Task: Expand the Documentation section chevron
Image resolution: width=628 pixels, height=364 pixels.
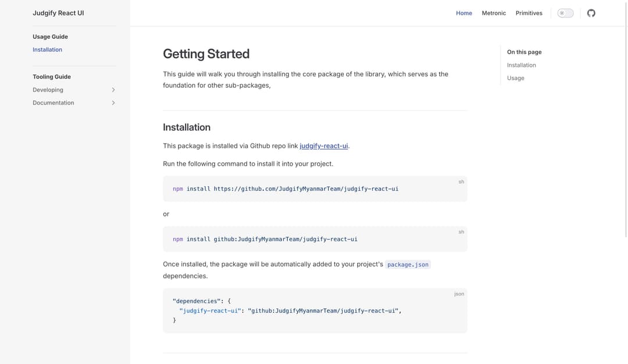Action: coord(113,103)
